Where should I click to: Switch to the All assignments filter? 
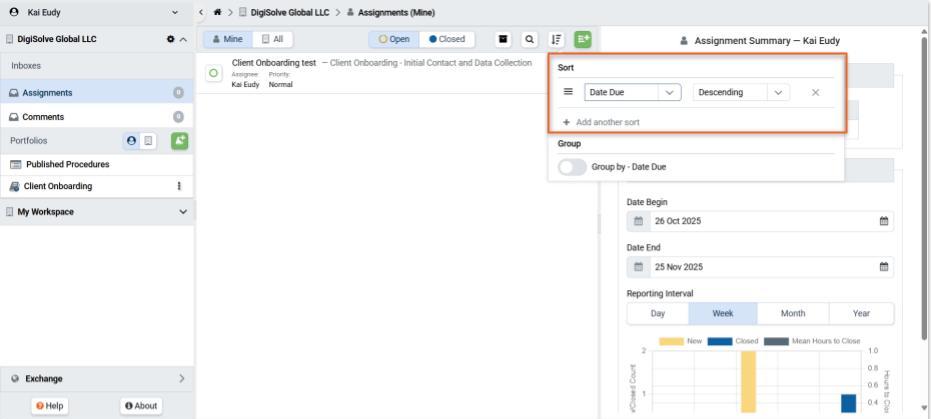point(271,39)
